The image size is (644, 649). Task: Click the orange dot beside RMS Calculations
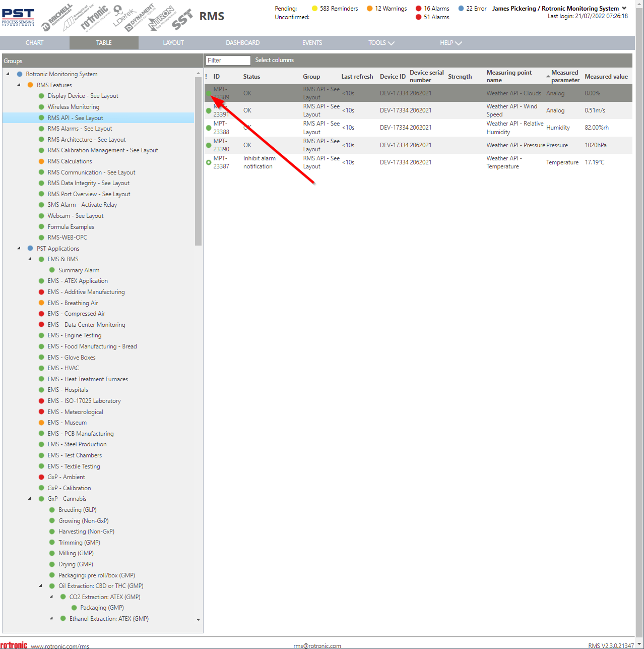coord(41,161)
